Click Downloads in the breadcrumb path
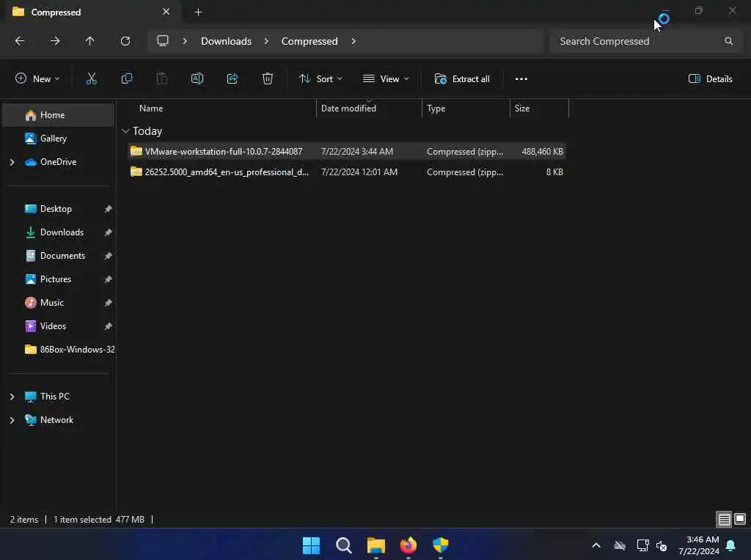751x560 pixels. 226,41
